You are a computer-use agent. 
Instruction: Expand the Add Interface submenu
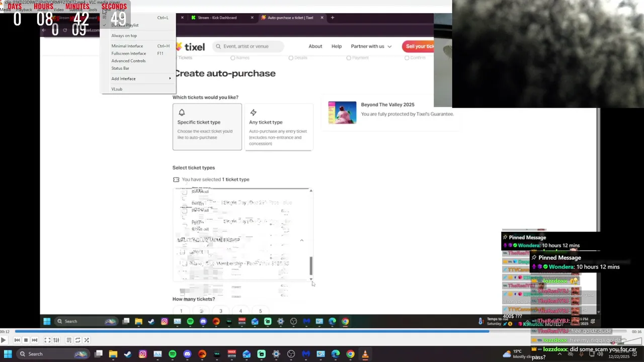pyautogui.click(x=138, y=78)
